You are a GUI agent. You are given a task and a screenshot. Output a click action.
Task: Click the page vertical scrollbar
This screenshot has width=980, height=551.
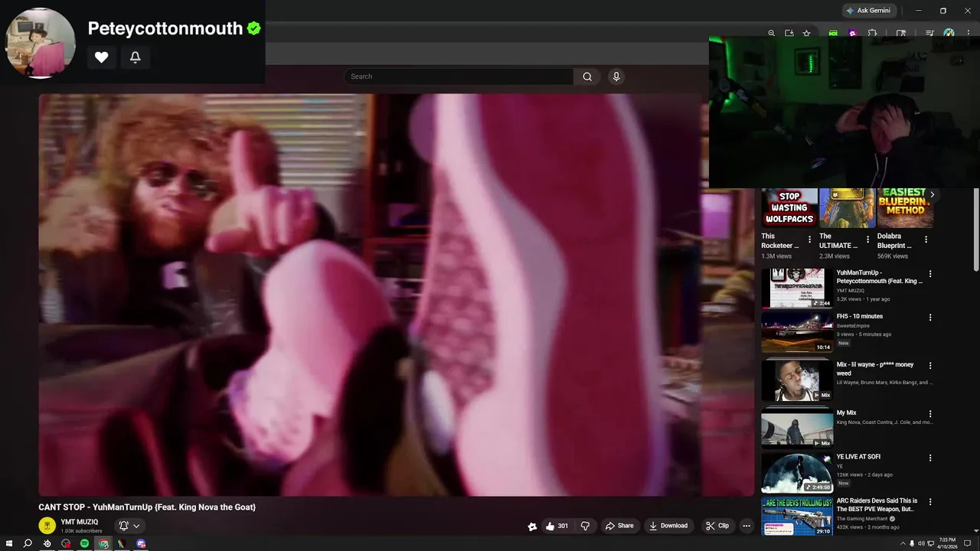[976, 230]
